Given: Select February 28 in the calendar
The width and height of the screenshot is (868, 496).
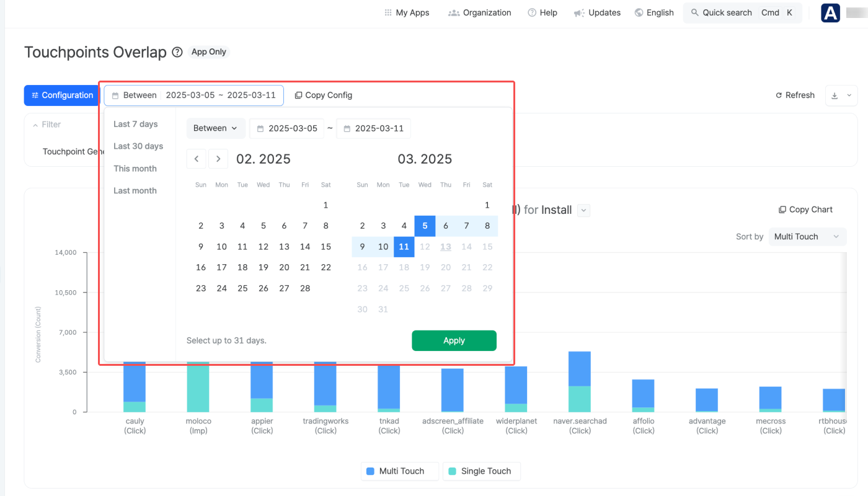Looking at the screenshot, I should 305,288.
